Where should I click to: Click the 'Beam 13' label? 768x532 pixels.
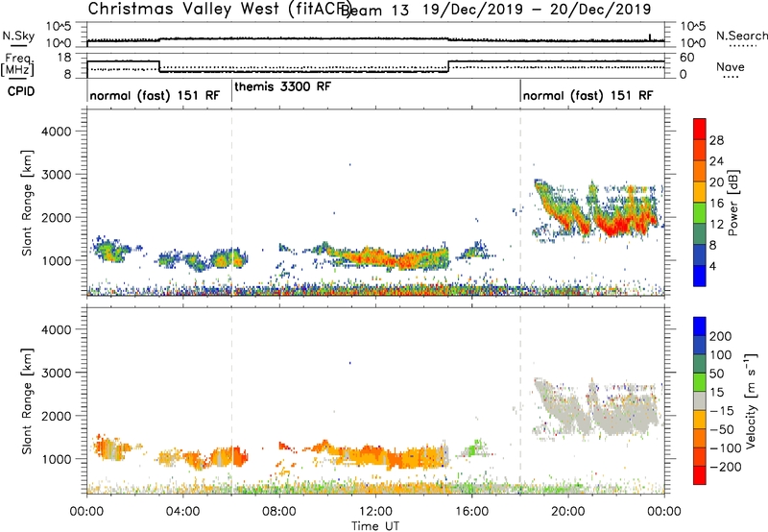pyautogui.click(x=375, y=10)
